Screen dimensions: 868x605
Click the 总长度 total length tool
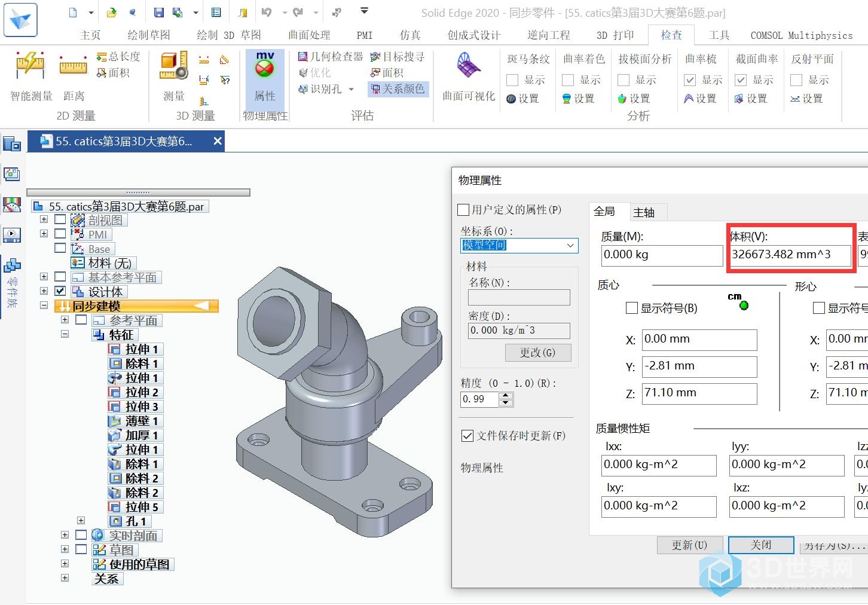pos(119,57)
